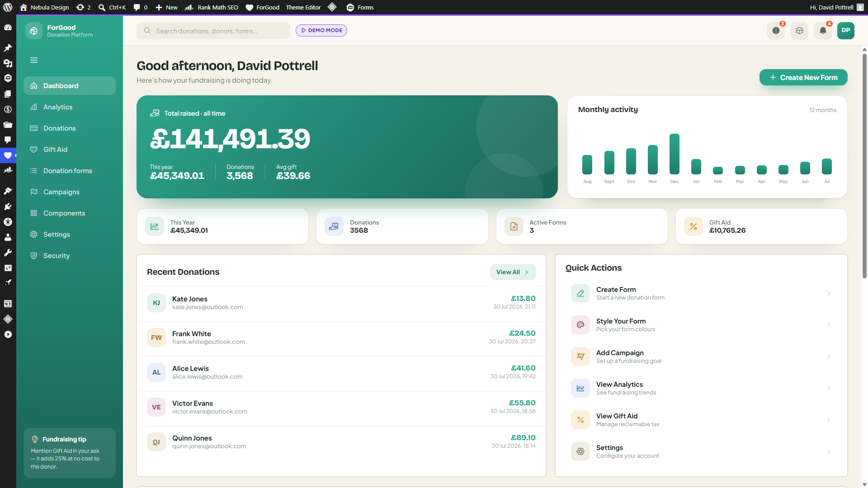This screenshot has width=868, height=488.
Task: Expand View Gift Aid chevron arrow
Action: point(829,420)
